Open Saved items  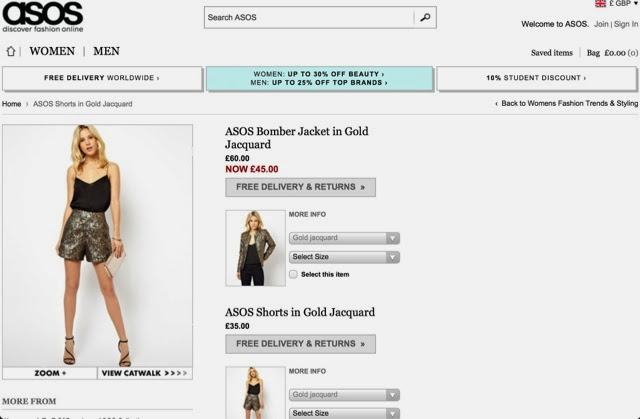pyautogui.click(x=551, y=53)
